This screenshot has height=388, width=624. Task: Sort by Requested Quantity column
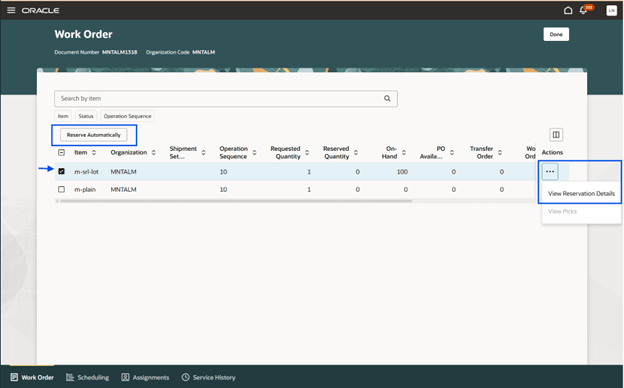(307, 152)
